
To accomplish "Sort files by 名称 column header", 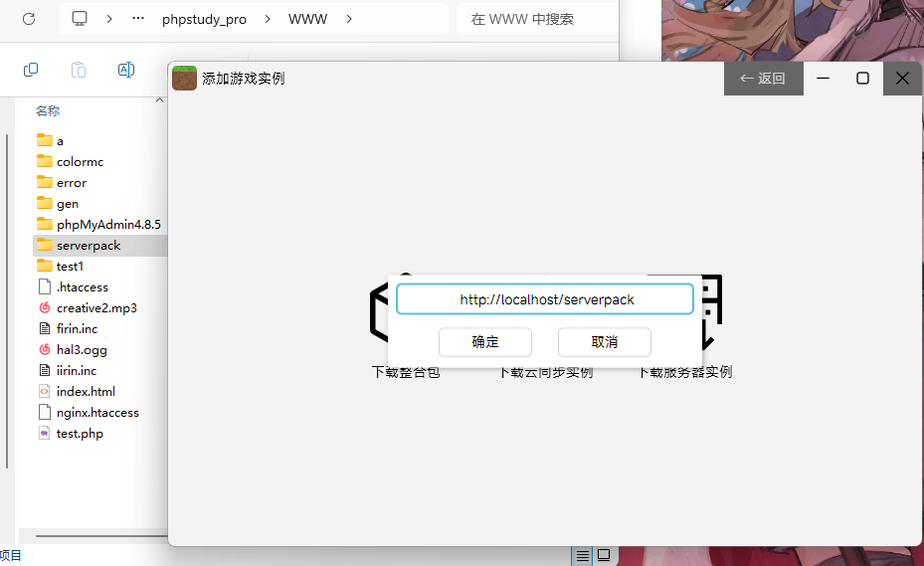I will pos(48,111).
